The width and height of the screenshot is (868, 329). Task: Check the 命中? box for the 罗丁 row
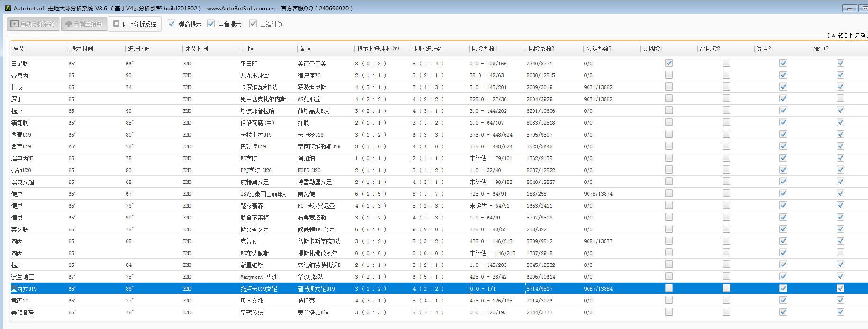pos(840,99)
